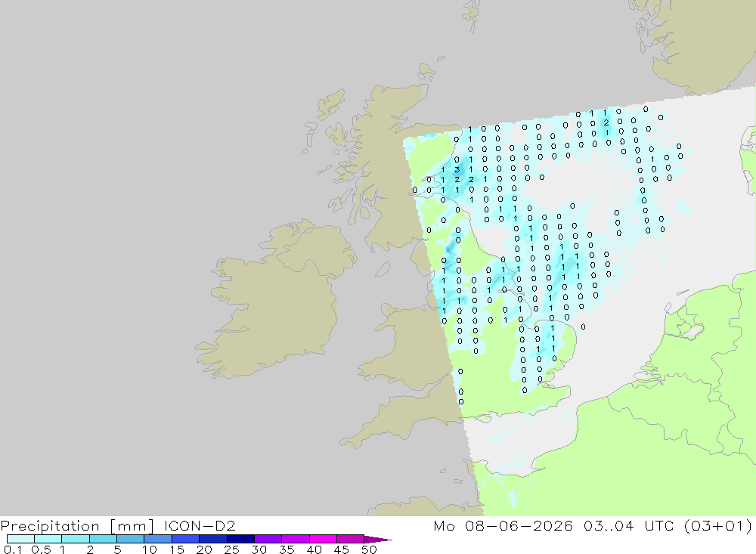Click the '40' legend value label

(314, 549)
